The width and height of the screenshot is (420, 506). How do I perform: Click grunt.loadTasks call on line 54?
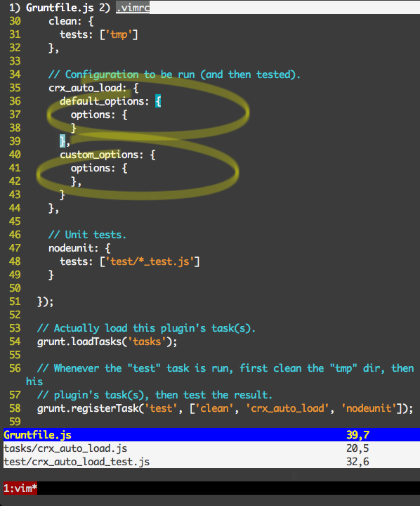click(107, 342)
